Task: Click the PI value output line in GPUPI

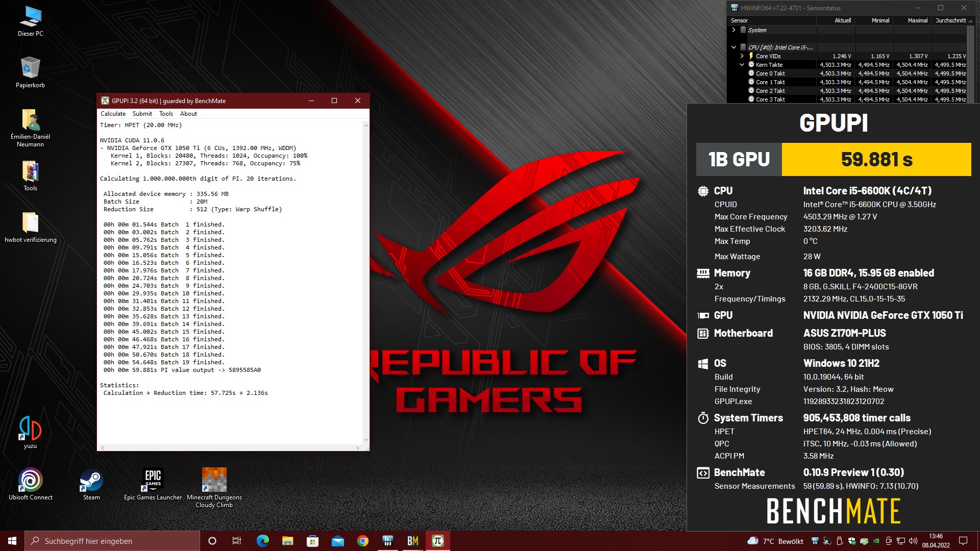Action: click(182, 370)
